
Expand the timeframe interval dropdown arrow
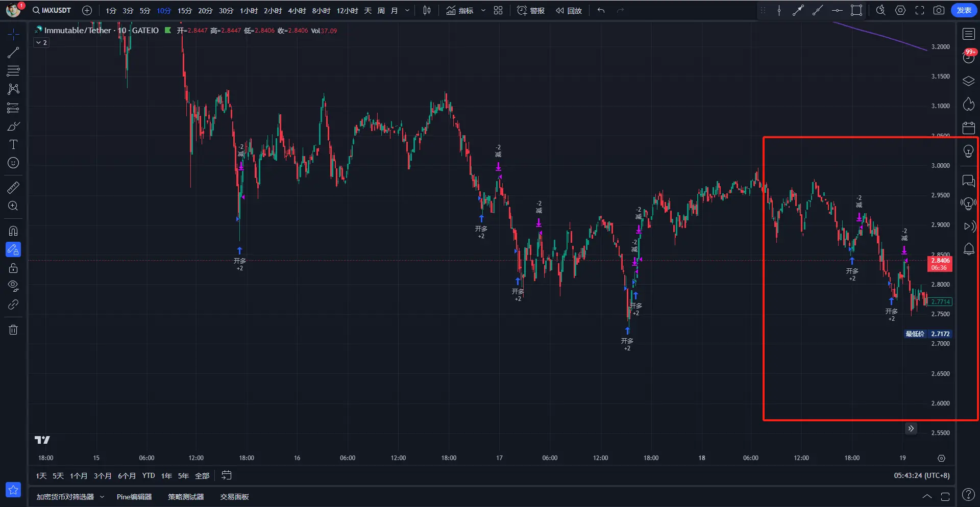coord(407,11)
